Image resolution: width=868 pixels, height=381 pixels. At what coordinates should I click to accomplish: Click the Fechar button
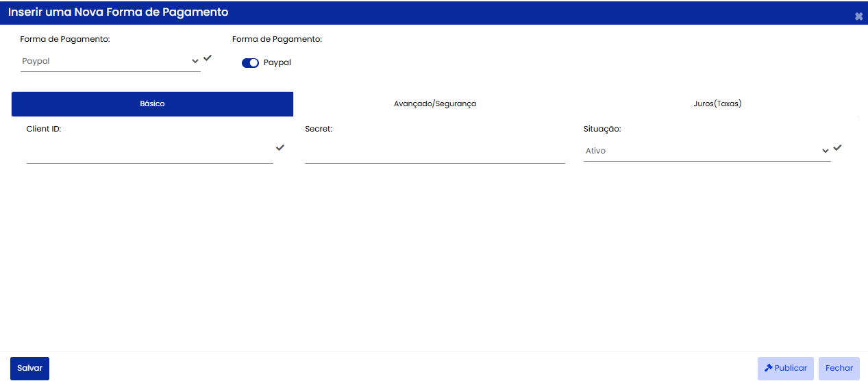coord(839,368)
